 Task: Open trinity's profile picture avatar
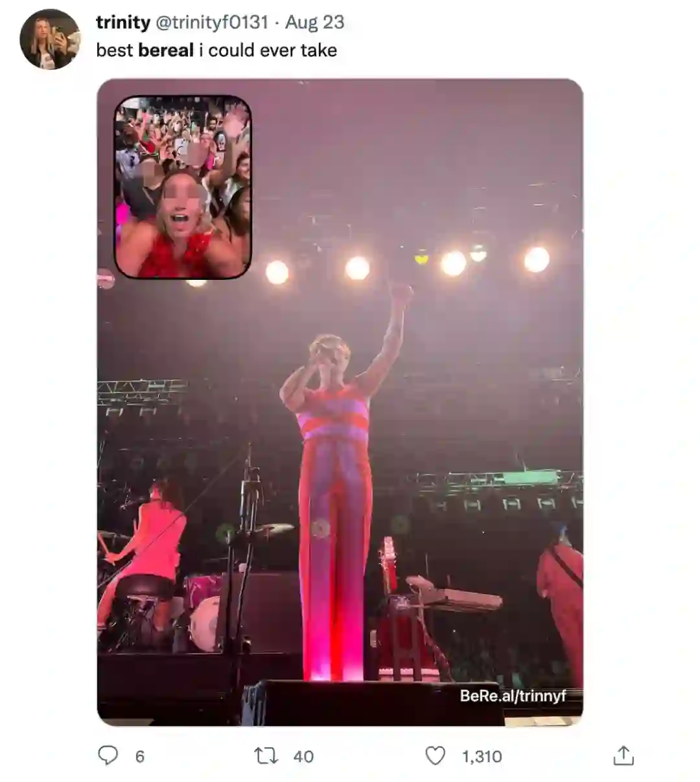coord(50,40)
